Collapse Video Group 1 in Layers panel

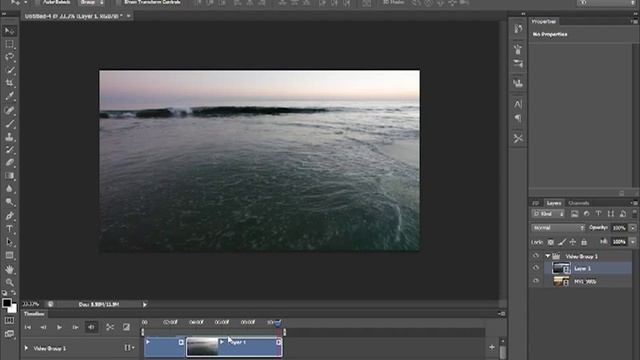[548, 256]
